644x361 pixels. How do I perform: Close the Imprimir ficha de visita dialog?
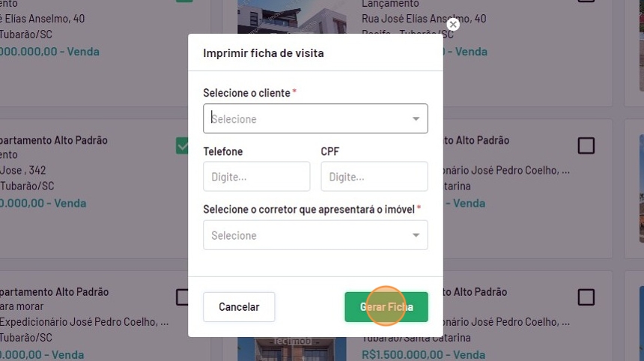452,25
